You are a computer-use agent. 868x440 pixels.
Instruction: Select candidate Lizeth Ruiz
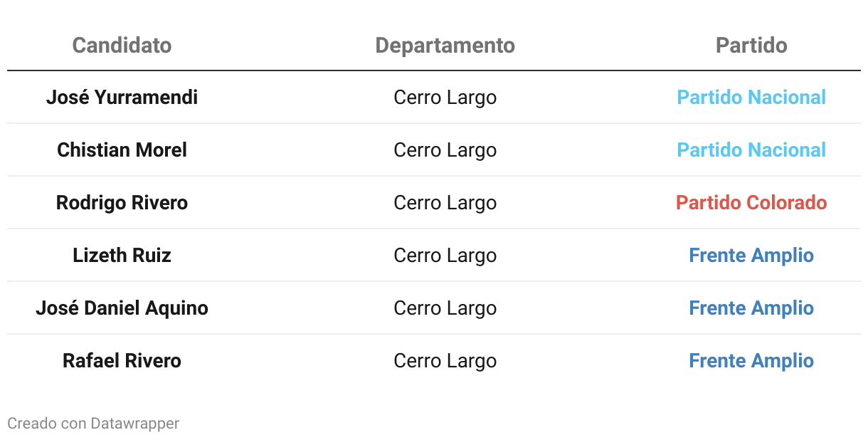[122, 255]
